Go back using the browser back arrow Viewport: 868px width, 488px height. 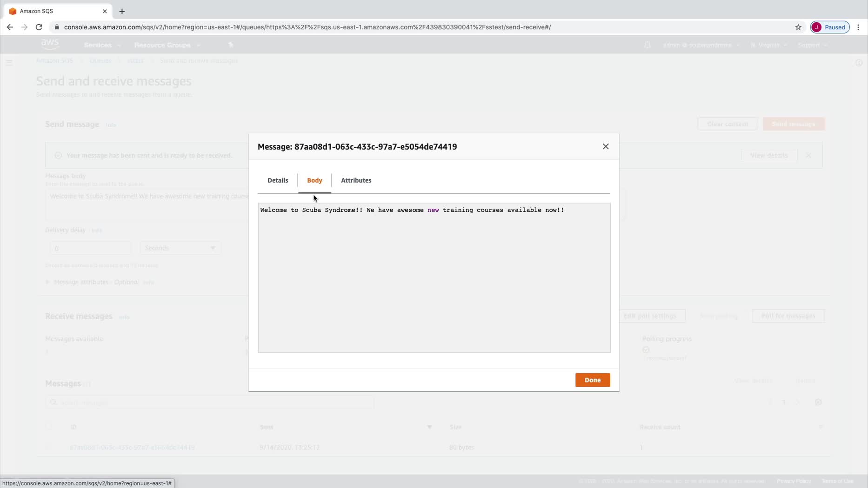coord(10,27)
